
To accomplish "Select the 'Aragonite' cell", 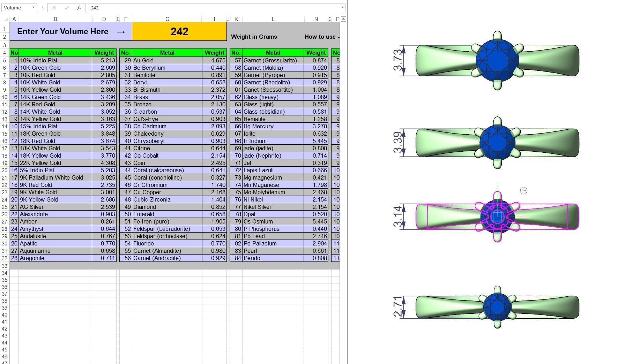I will coord(55,258).
